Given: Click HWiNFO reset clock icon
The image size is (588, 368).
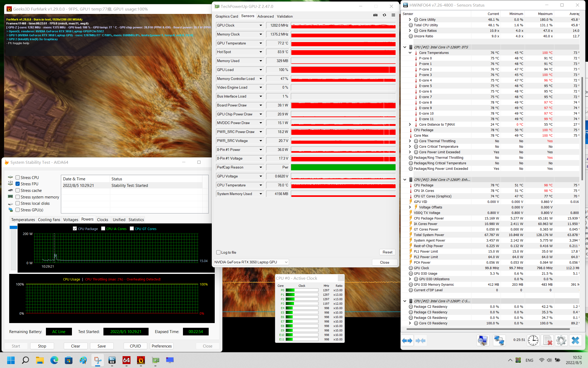Looking at the screenshot, I should [x=533, y=341].
